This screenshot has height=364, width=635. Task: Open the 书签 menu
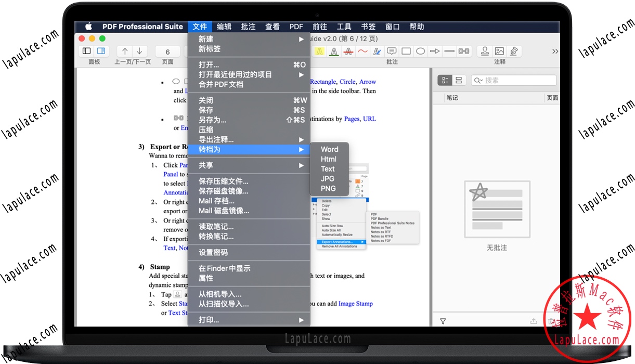(368, 27)
